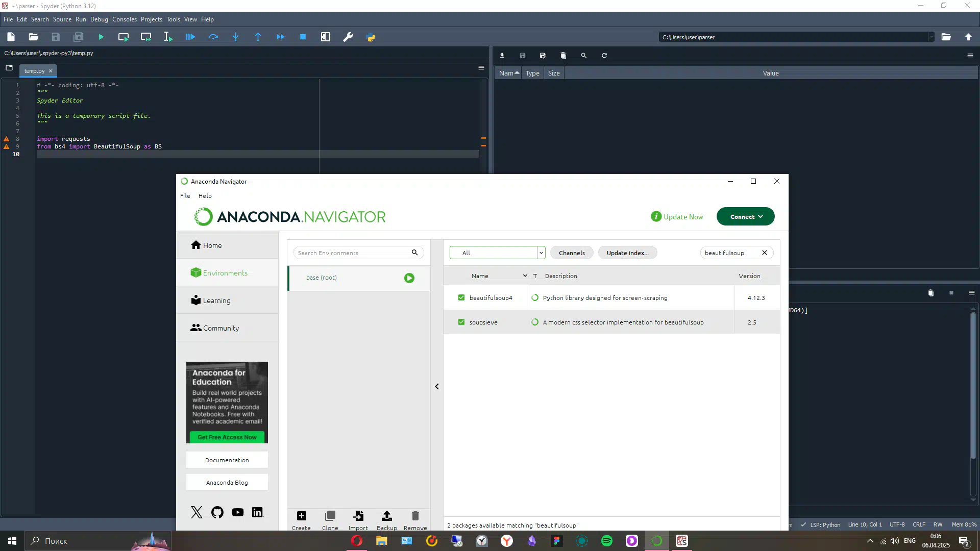
Task: Go to Home in Navigator sidebar
Action: click(x=227, y=245)
